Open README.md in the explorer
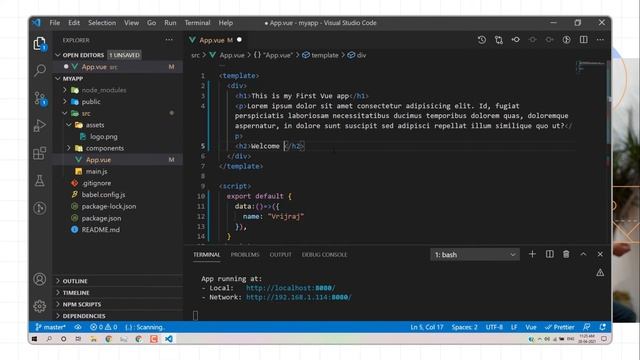640x360 pixels. coord(100,229)
